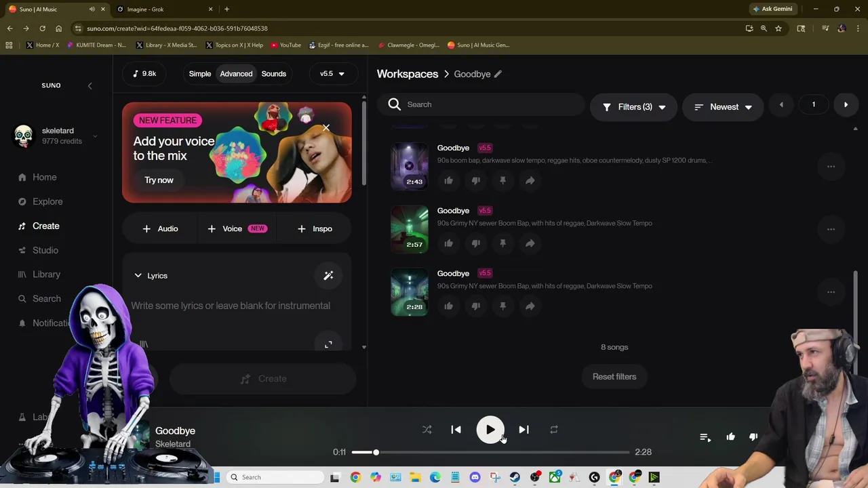Image resolution: width=868 pixels, height=488 pixels.
Task: Open the Filters (3) dropdown
Action: coord(634,107)
